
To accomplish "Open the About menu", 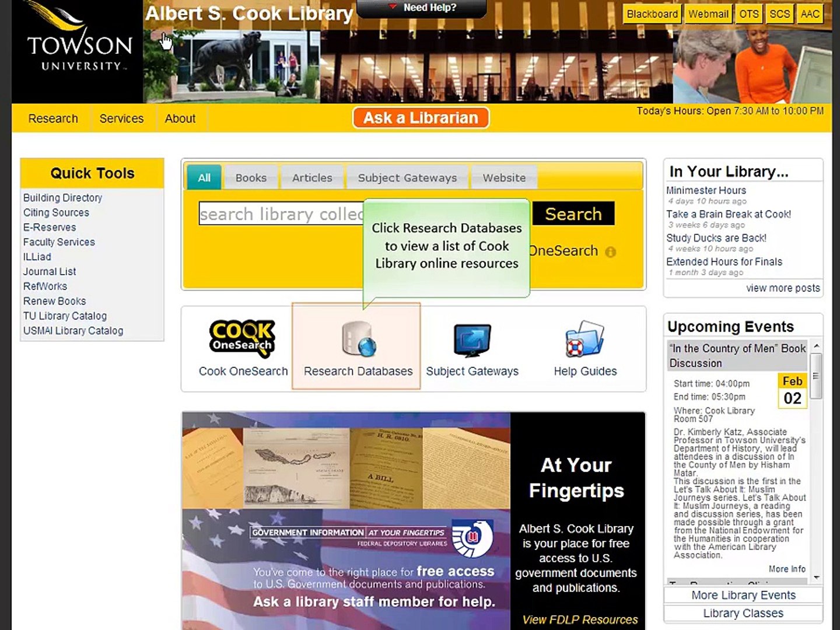I will pos(180,118).
